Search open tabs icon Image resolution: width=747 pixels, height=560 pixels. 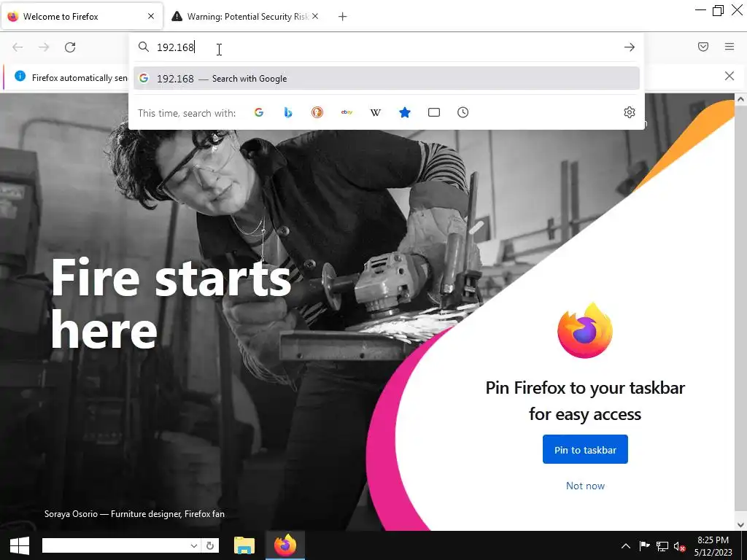click(434, 112)
